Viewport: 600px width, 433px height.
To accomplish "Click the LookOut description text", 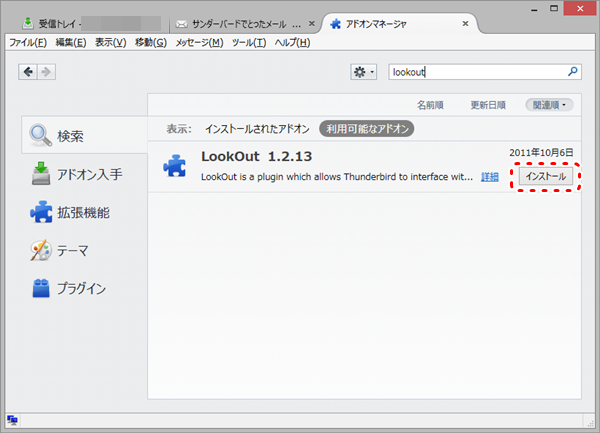I will (337, 177).
